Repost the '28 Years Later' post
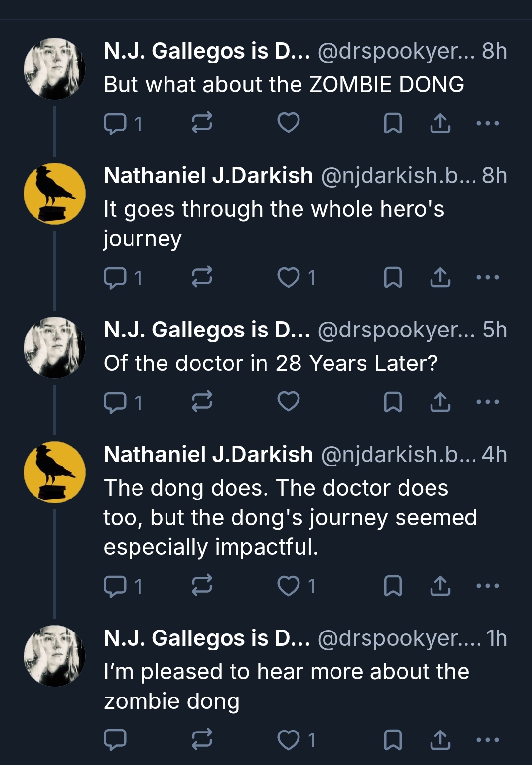Viewport: 532px width, 765px height. pos(201,402)
